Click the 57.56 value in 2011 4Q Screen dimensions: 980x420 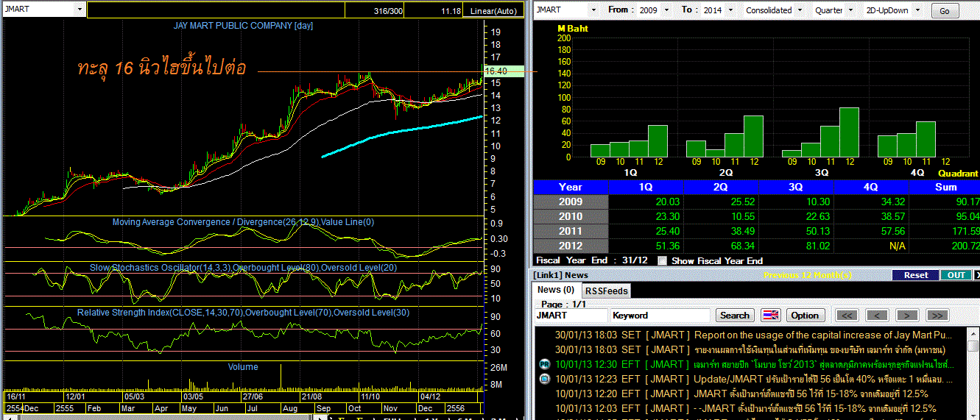[x=893, y=231]
